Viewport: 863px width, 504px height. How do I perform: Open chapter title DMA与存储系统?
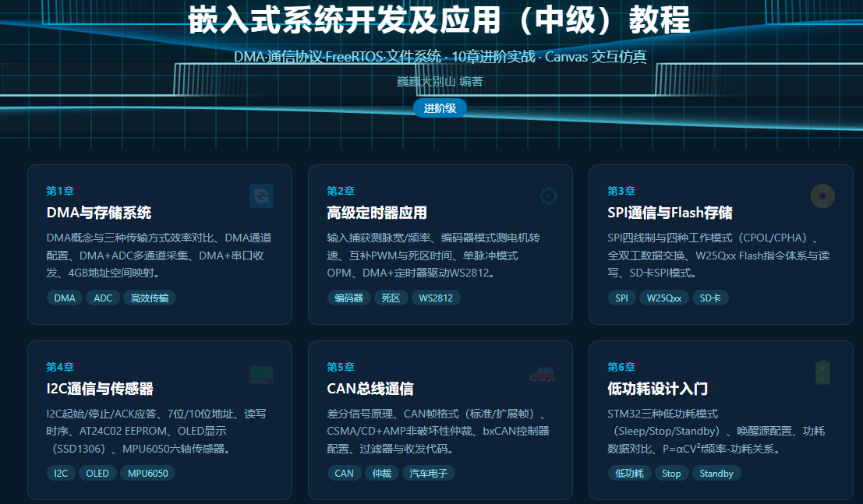[99, 213]
